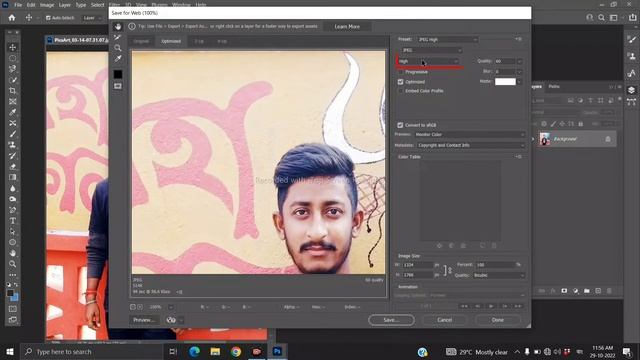The height and width of the screenshot is (360, 640).
Task: Open the Preset dropdown showing JPEG High
Action: coord(448,40)
